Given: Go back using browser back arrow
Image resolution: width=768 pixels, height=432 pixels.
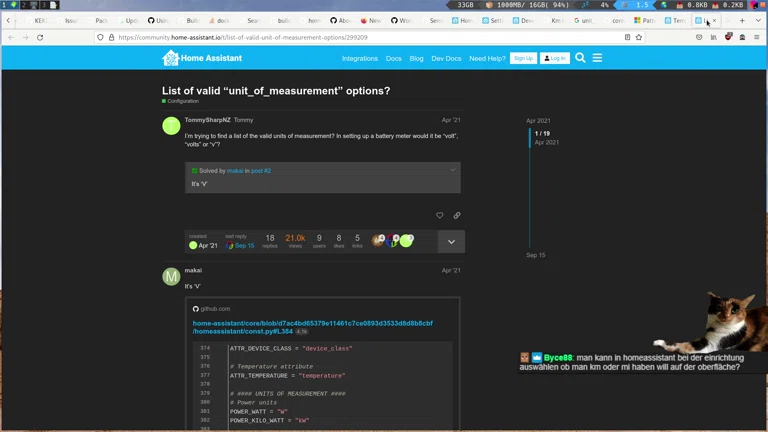Looking at the screenshot, I should click(x=11, y=37).
